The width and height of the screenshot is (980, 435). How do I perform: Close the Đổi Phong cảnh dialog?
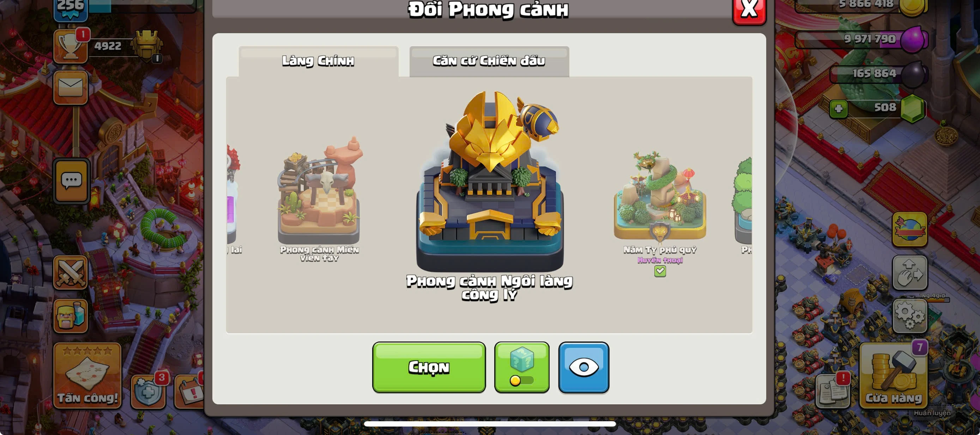(x=749, y=10)
